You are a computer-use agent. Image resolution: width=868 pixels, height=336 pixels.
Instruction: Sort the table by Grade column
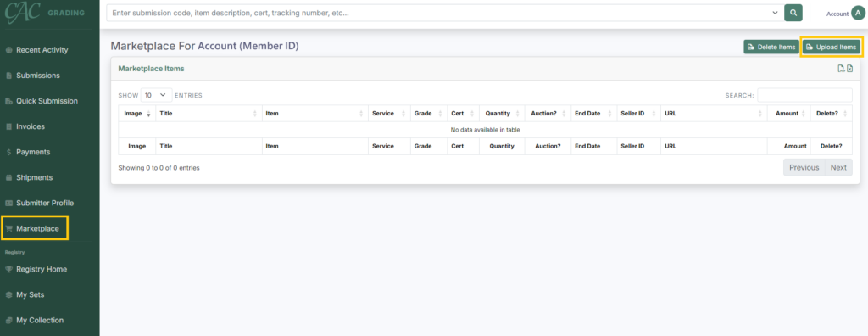click(x=428, y=113)
